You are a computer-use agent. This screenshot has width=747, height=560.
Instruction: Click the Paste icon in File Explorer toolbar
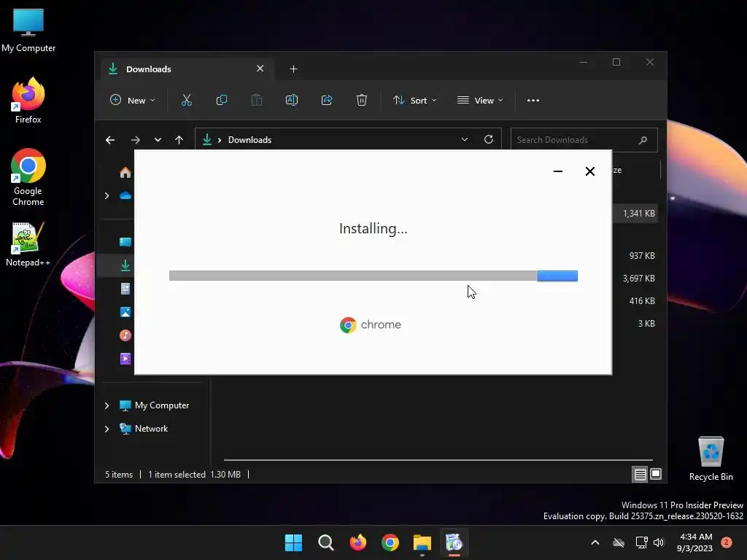(x=257, y=100)
